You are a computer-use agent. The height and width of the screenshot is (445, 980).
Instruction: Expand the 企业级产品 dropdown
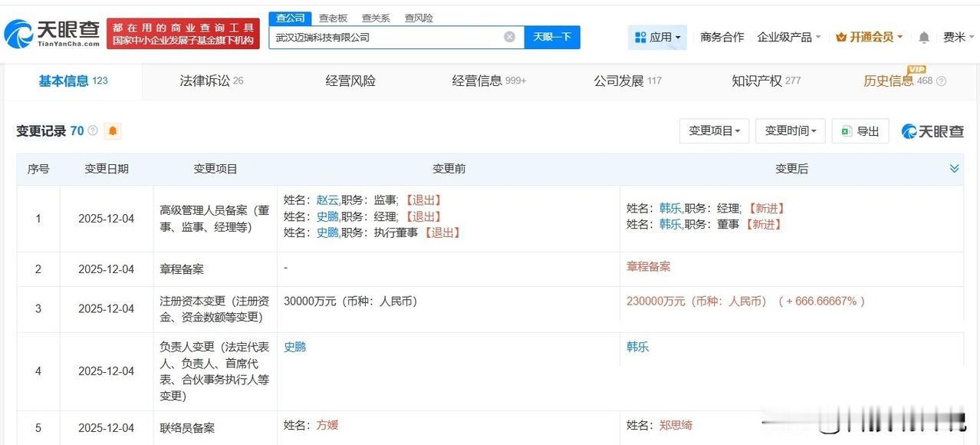pos(789,37)
